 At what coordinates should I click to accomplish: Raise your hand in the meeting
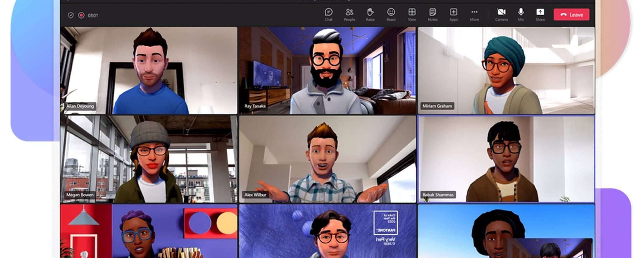tap(370, 14)
